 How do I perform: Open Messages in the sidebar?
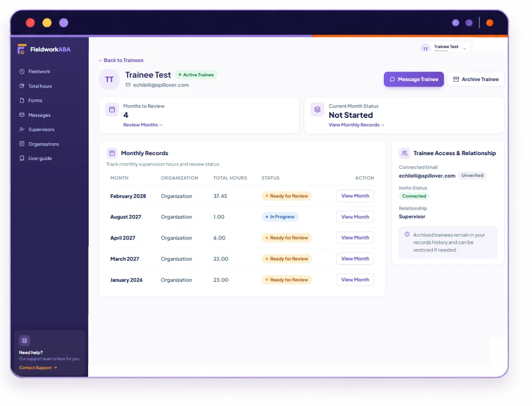pos(39,115)
